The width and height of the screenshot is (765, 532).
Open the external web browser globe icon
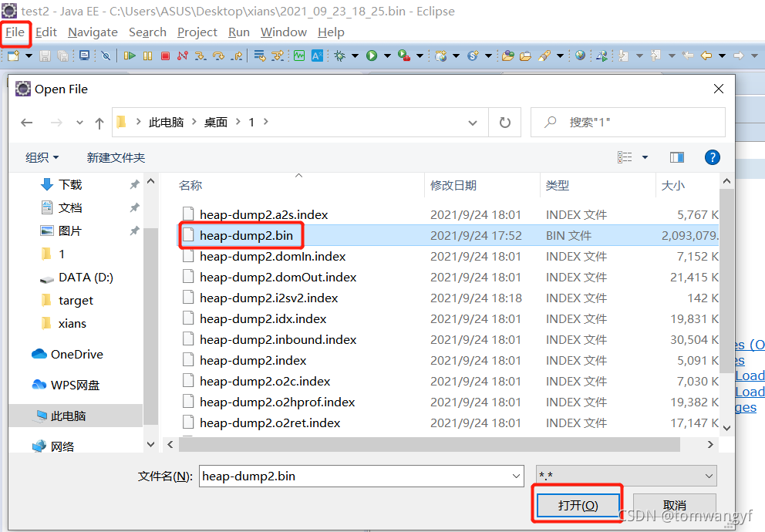(x=579, y=56)
